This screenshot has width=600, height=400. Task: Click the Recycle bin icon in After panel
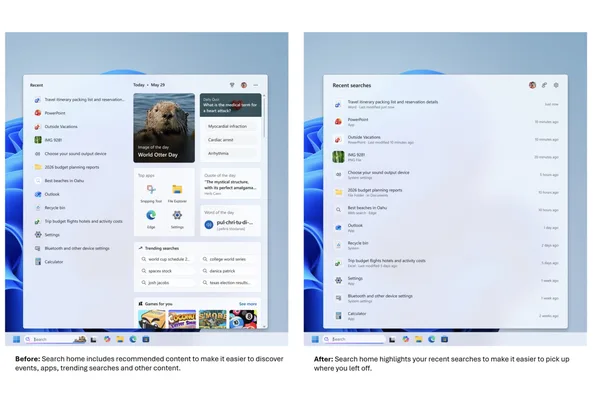[x=338, y=245]
